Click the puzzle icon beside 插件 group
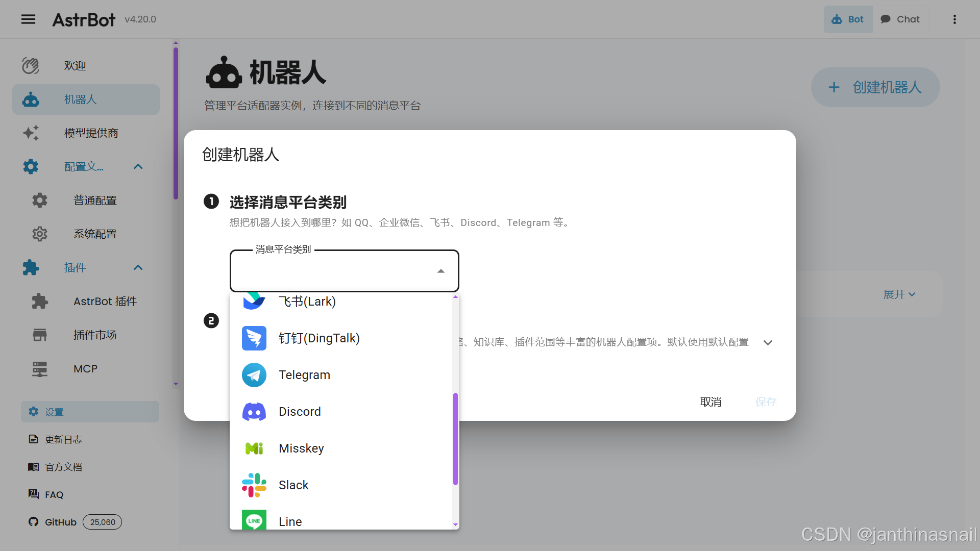This screenshot has width=980, height=551. (31, 268)
